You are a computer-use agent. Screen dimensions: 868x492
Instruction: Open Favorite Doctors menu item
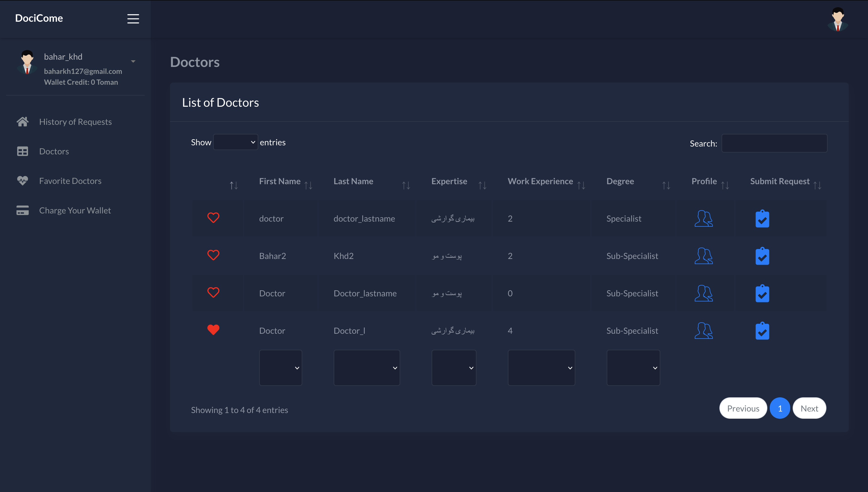(x=70, y=181)
